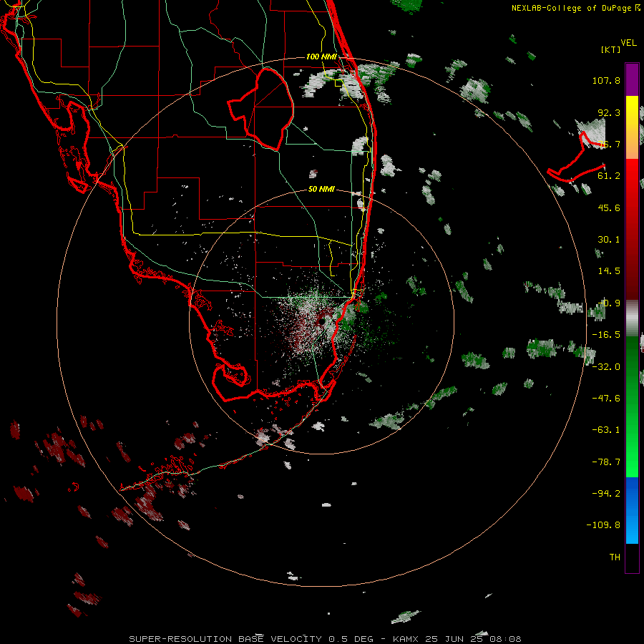Click the TH label on the legend
Screen dimensions: 644x644
click(x=615, y=557)
